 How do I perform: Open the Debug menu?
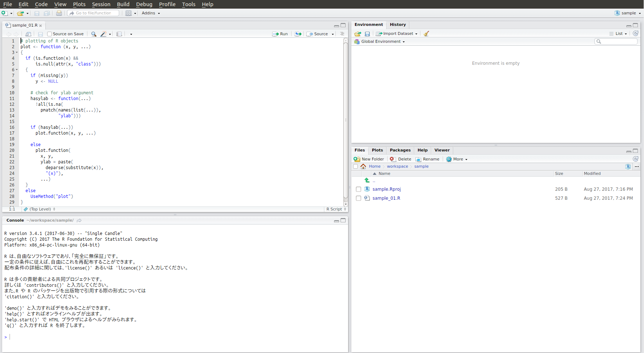144,4
